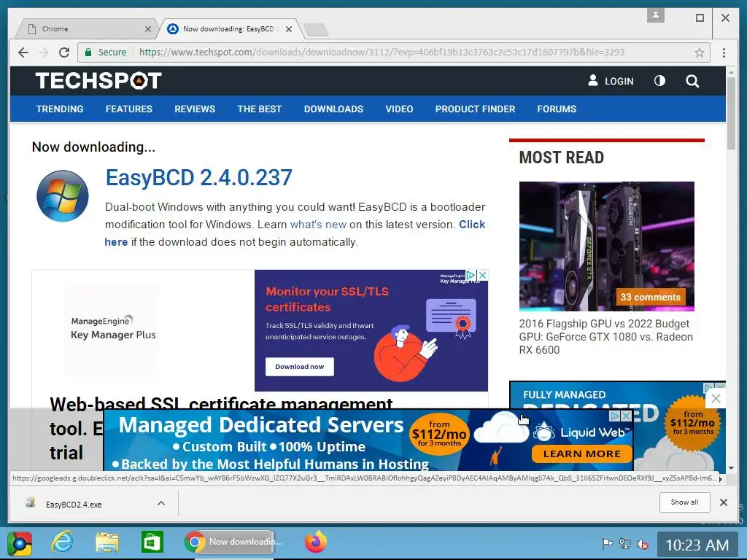
Task: Reload the page with refresh icon
Action: tap(64, 52)
